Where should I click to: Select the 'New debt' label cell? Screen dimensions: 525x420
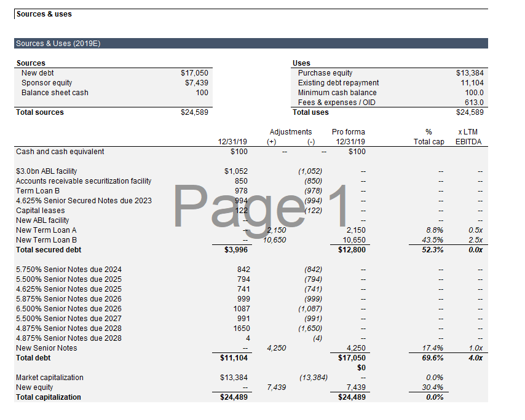pos(37,73)
